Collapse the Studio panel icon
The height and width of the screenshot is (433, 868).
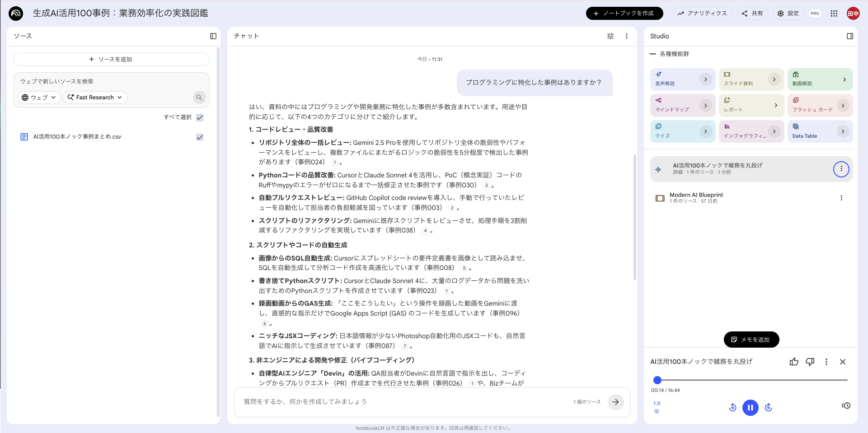[850, 36]
